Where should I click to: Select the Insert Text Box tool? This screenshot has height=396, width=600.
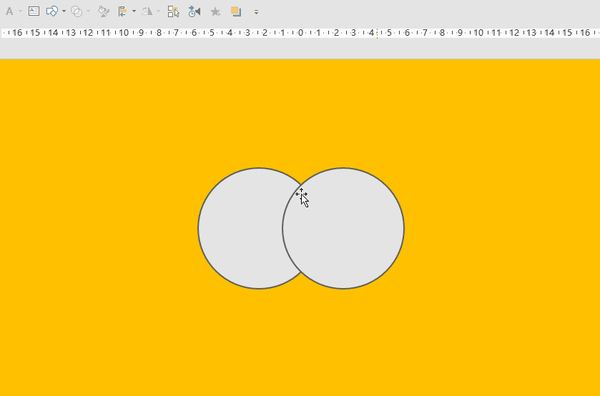[34, 11]
